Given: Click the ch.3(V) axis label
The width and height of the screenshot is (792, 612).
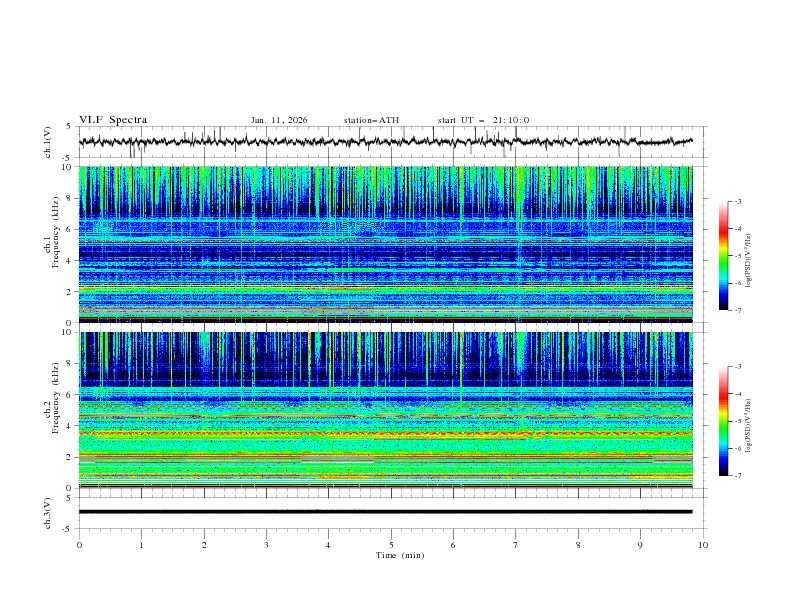Looking at the screenshot, I should 48,512.
